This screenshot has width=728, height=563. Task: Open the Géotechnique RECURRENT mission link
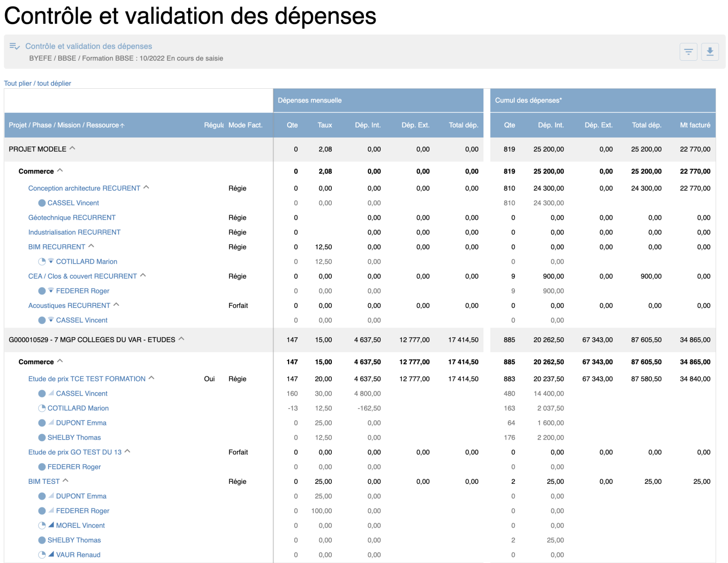click(x=72, y=218)
